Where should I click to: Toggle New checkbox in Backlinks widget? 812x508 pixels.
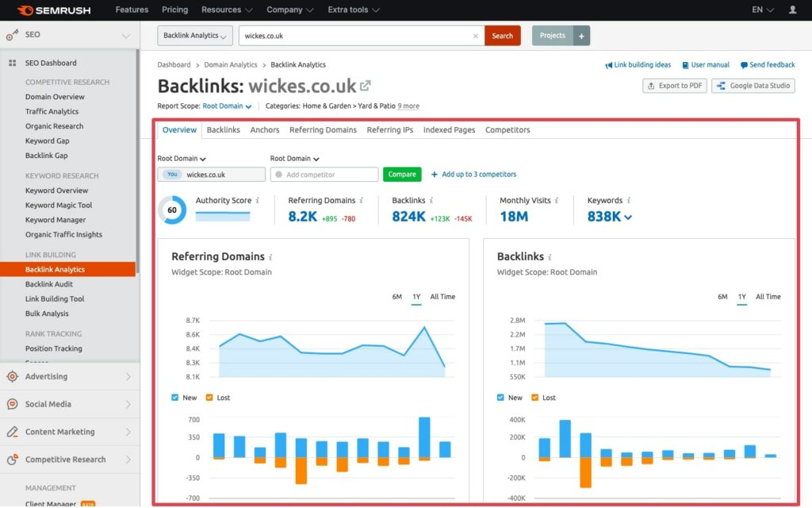point(500,398)
